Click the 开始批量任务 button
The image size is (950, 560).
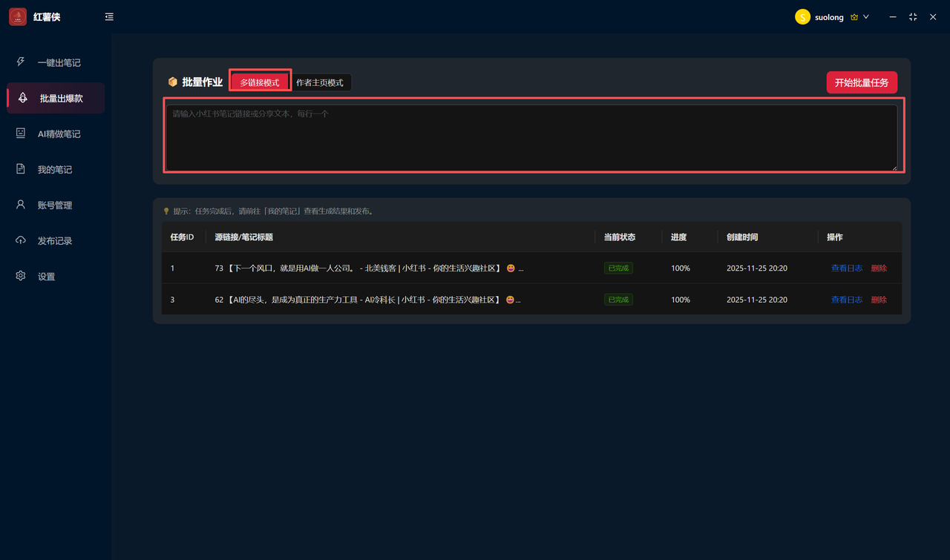click(x=861, y=82)
